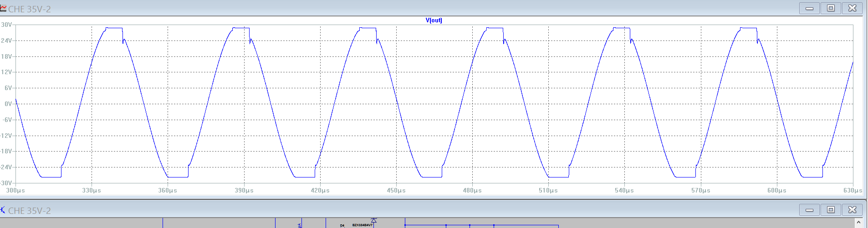The image size is (868, 228).
Task: Click the 630µs horizontal axis label
Action: 853,190
